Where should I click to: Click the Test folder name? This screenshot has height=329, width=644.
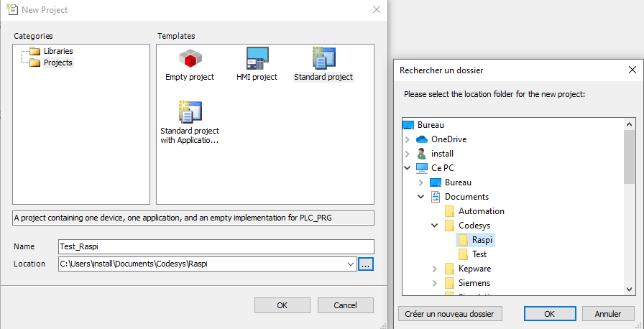point(479,254)
